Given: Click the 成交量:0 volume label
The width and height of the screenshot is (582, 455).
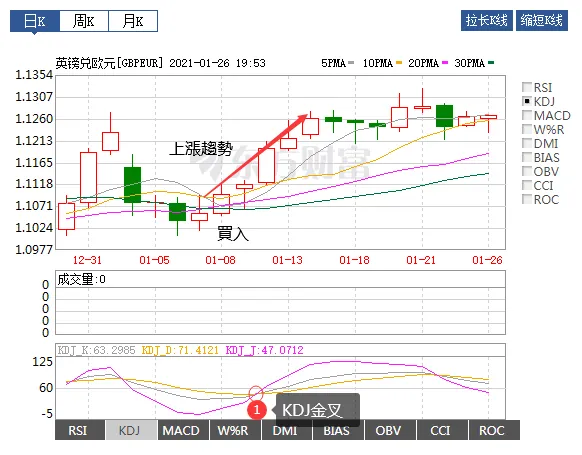Looking at the screenshot, I should (81, 279).
